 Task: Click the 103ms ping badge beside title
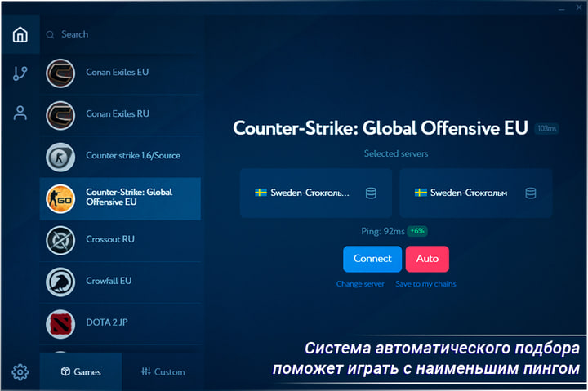click(546, 129)
